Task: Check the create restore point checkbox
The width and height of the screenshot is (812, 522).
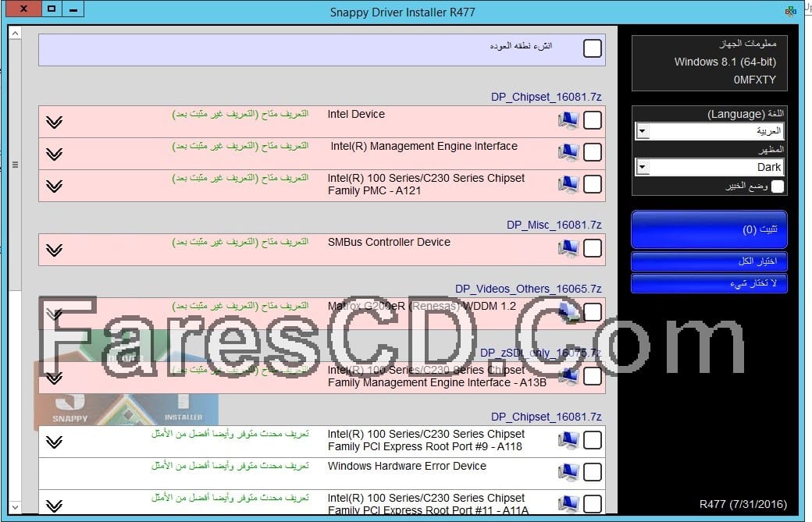Action: (x=593, y=48)
